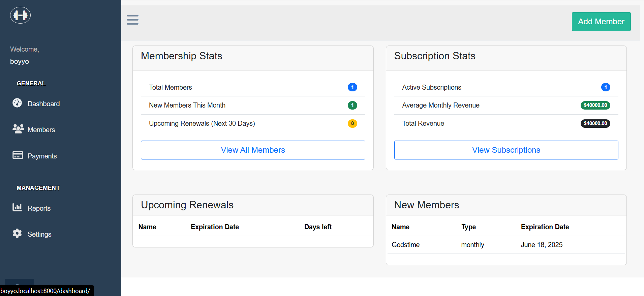Click the Total Revenue amount badge
The height and width of the screenshot is (296, 644).
[595, 123]
